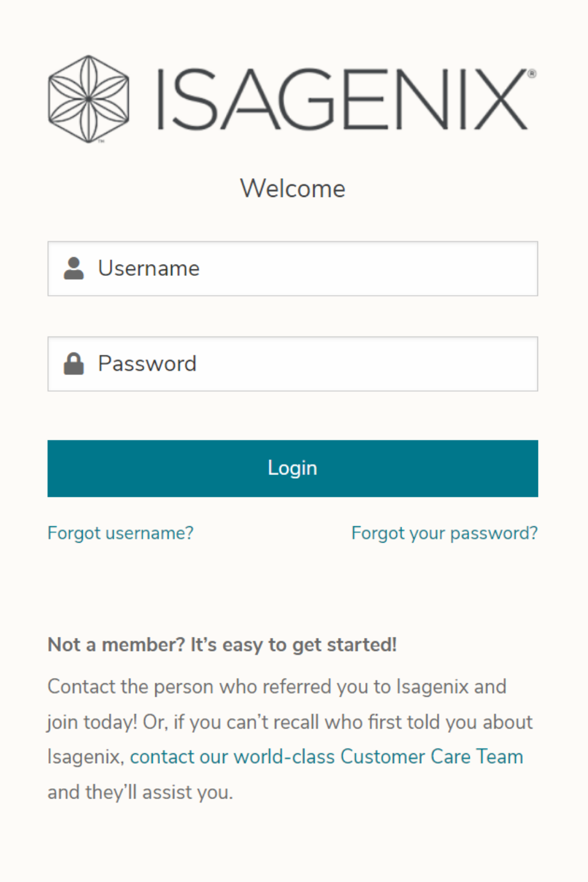Click "Isagenix," before the Customer Care link
The width and height of the screenshot is (588, 882).
point(85,757)
